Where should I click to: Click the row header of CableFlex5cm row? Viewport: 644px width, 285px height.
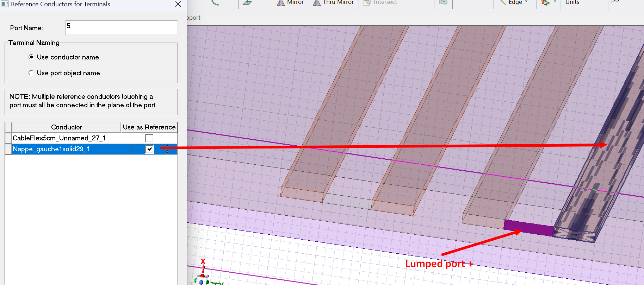pyautogui.click(x=8, y=138)
